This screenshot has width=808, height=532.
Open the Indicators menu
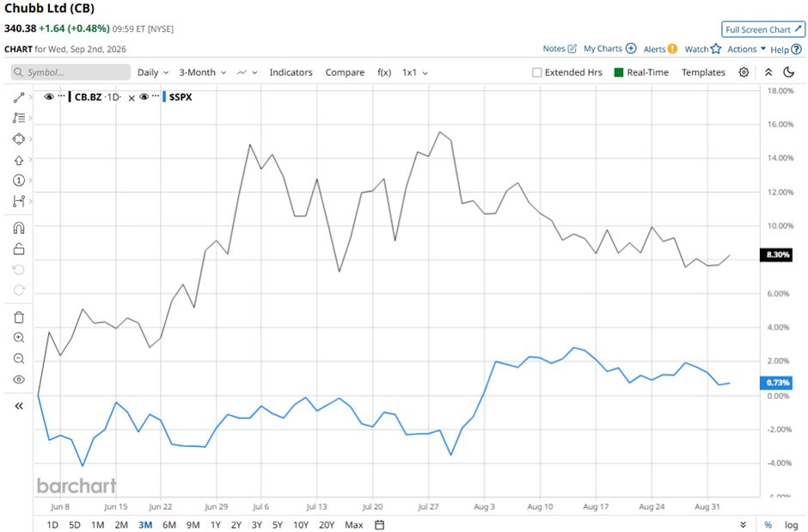pyautogui.click(x=291, y=72)
